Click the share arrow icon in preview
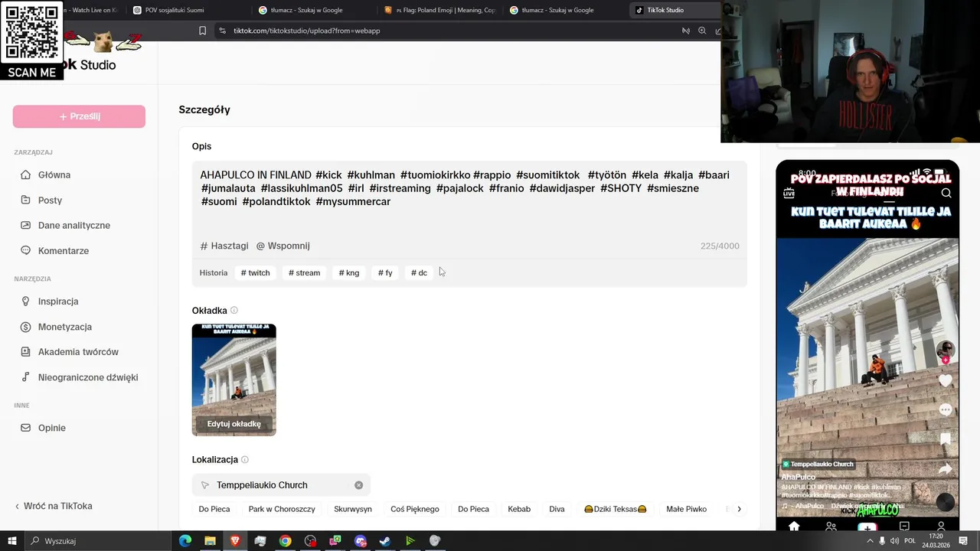The width and height of the screenshot is (980, 551). click(946, 469)
